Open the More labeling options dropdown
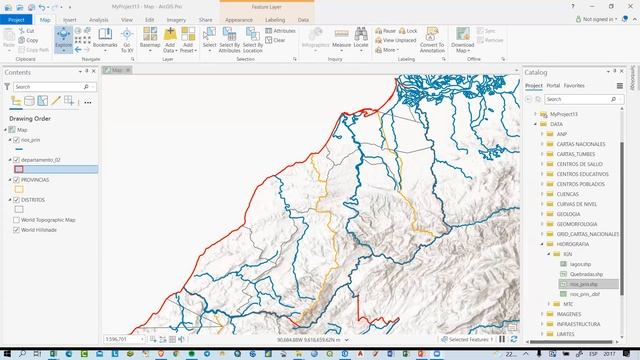The image size is (640, 360). [387, 50]
